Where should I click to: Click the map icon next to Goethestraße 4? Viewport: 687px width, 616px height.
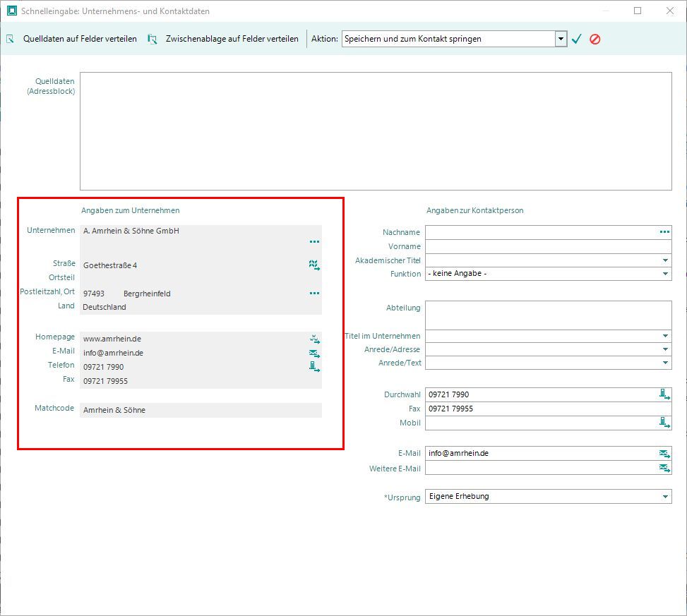click(x=314, y=265)
